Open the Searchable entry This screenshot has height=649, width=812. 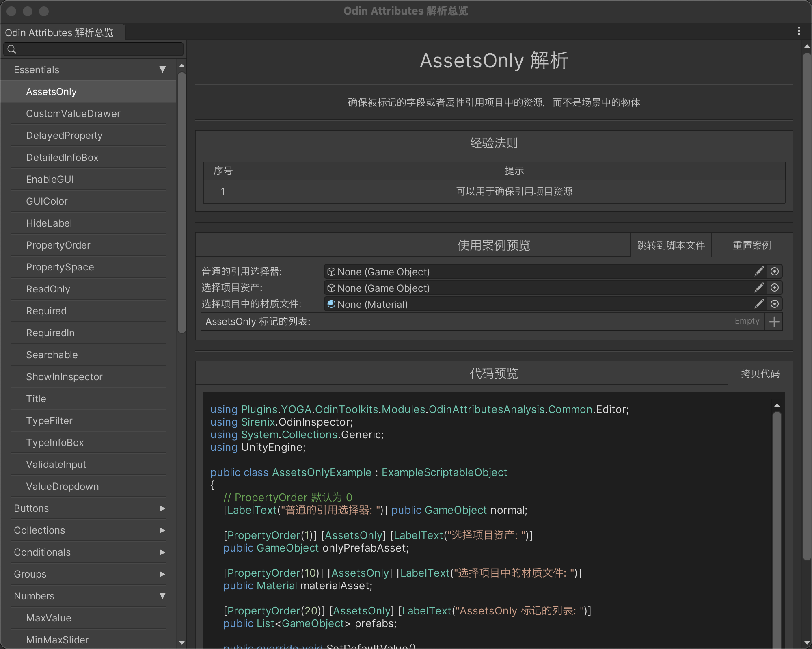(89, 355)
